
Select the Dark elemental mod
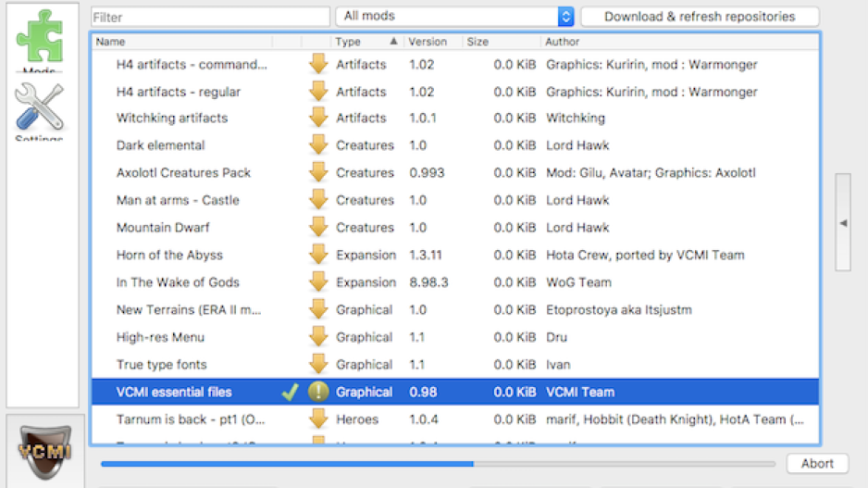160,145
